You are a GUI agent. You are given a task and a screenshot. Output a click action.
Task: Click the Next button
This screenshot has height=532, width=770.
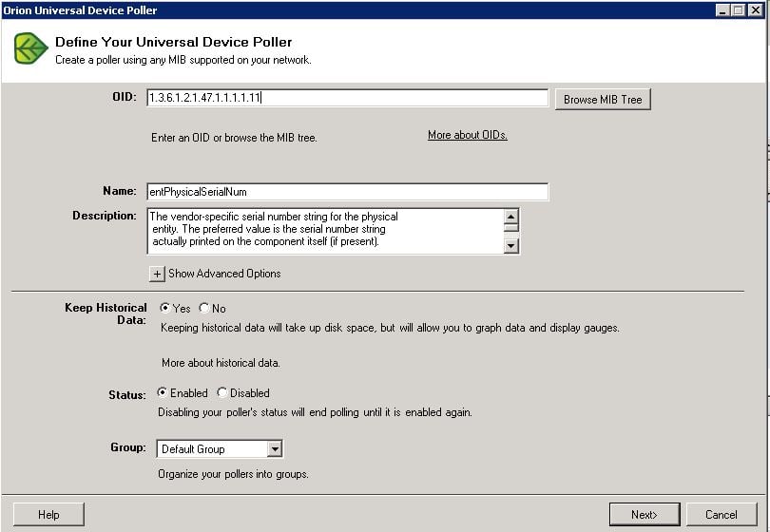(x=645, y=514)
